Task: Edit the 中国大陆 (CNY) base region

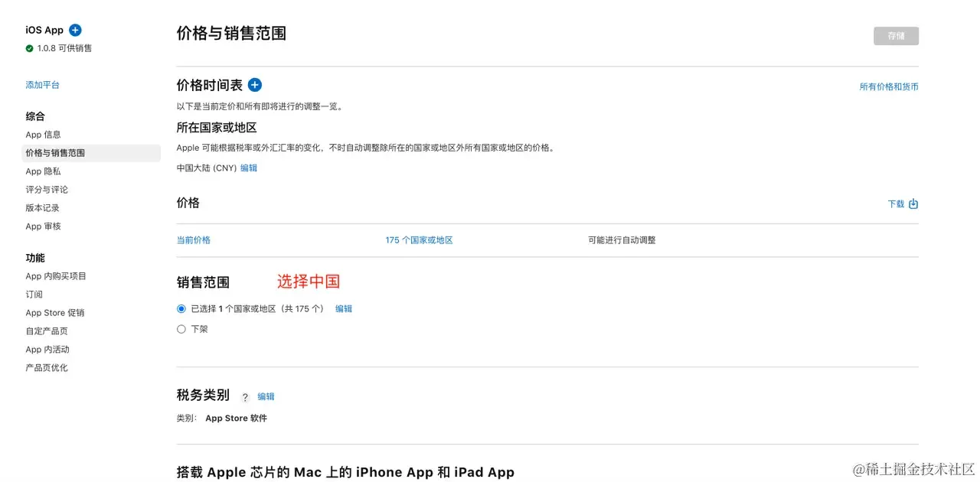Action: (249, 168)
